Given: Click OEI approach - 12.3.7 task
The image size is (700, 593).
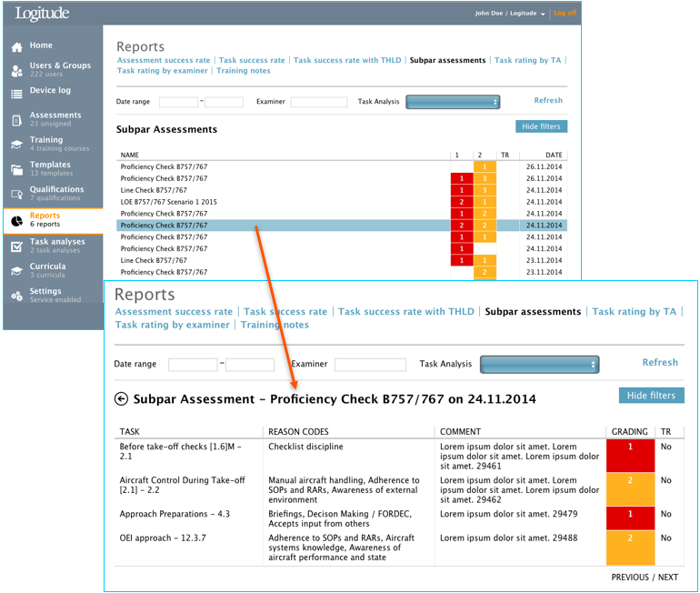Looking at the screenshot, I should 163,538.
